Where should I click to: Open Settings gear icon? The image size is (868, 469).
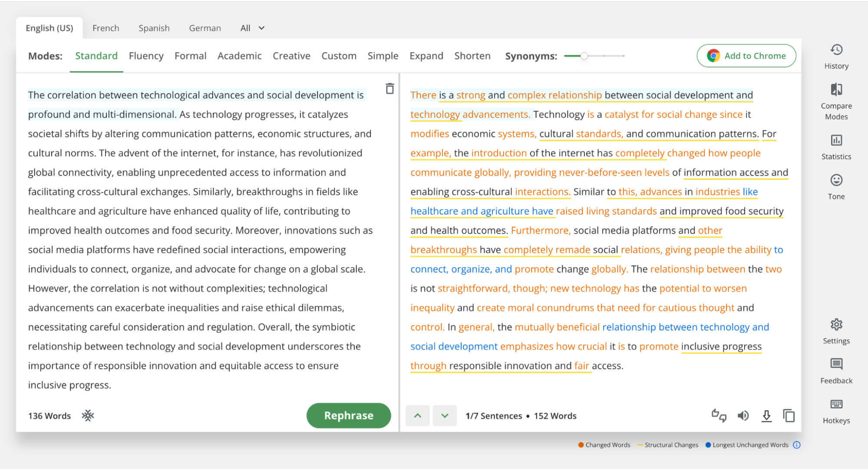pyautogui.click(x=836, y=325)
